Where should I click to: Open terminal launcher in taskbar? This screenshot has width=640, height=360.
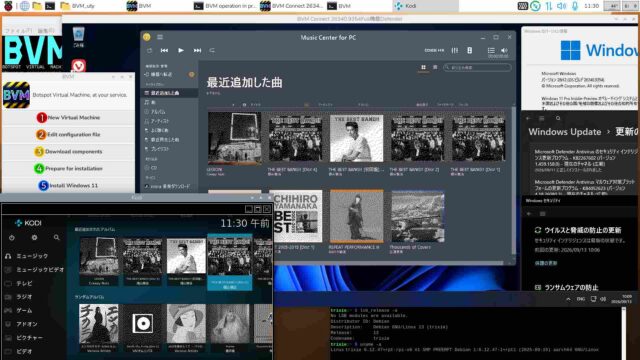(x=50, y=6)
